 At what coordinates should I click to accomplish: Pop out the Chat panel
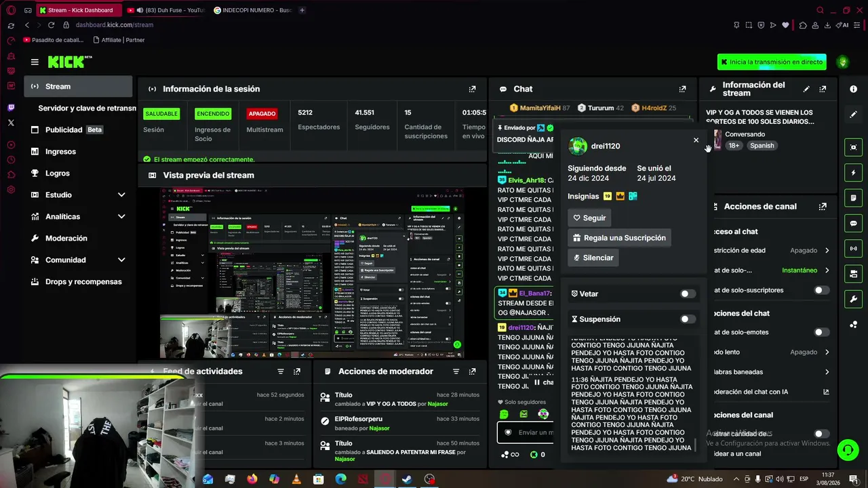[682, 89]
